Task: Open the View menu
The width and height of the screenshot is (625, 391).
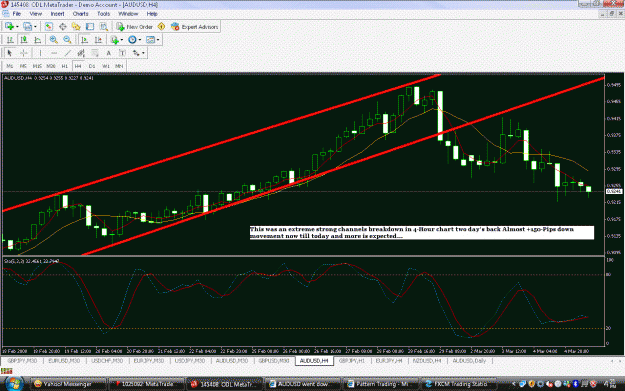Action: [35, 14]
